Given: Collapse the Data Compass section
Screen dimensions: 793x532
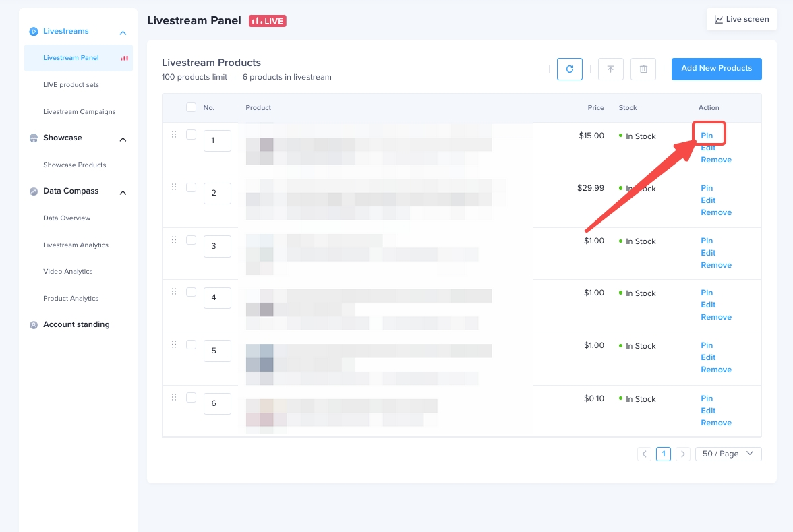Looking at the screenshot, I should [123, 192].
